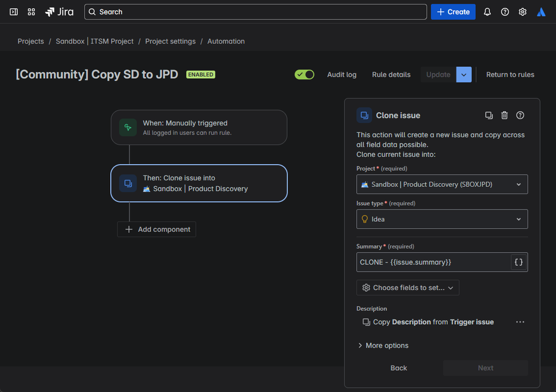Viewport: 556px width, 392px height.
Task: Open the Issue type dropdown
Action: [442, 219]
